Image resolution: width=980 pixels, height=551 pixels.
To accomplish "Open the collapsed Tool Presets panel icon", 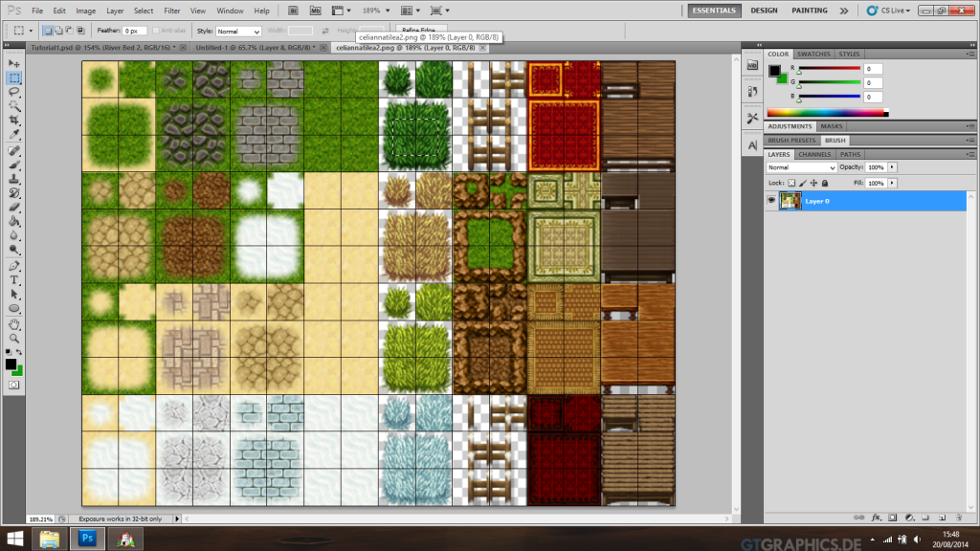I will click(x=752, y=118).
